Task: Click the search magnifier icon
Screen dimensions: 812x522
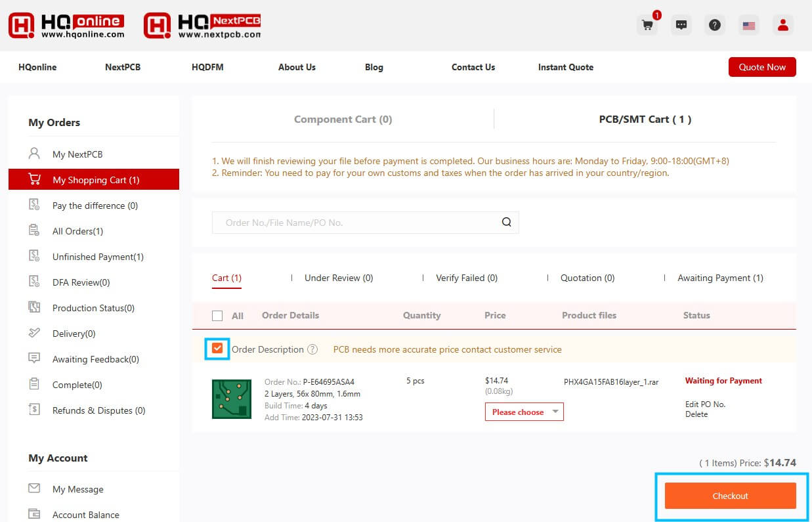Action: click(506, 222)
